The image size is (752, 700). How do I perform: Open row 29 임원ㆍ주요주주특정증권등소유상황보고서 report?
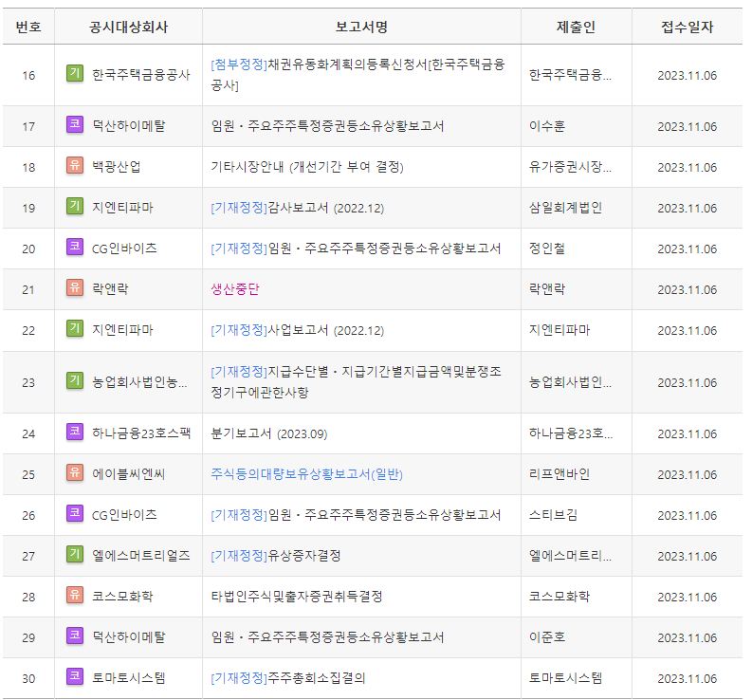pos(327,637)
